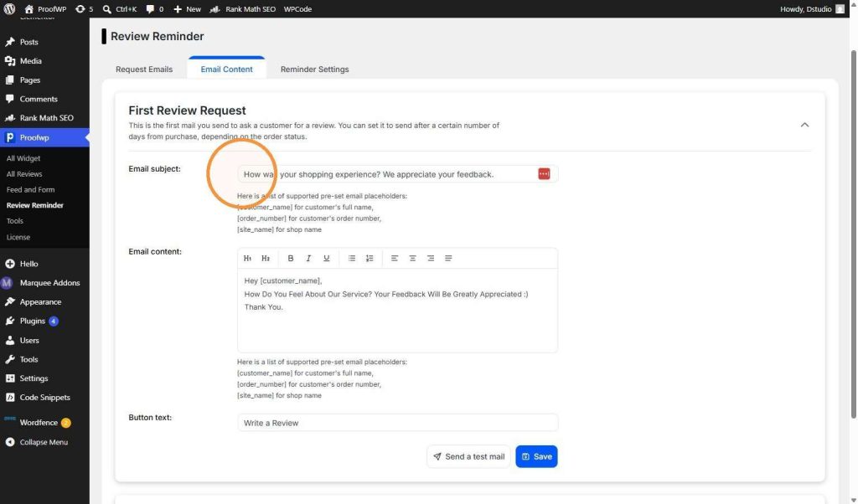This screenshot has height=504, width=858.
Task: Click Collapse Menu in the sidebar
Action: click(x=44, y=442)
